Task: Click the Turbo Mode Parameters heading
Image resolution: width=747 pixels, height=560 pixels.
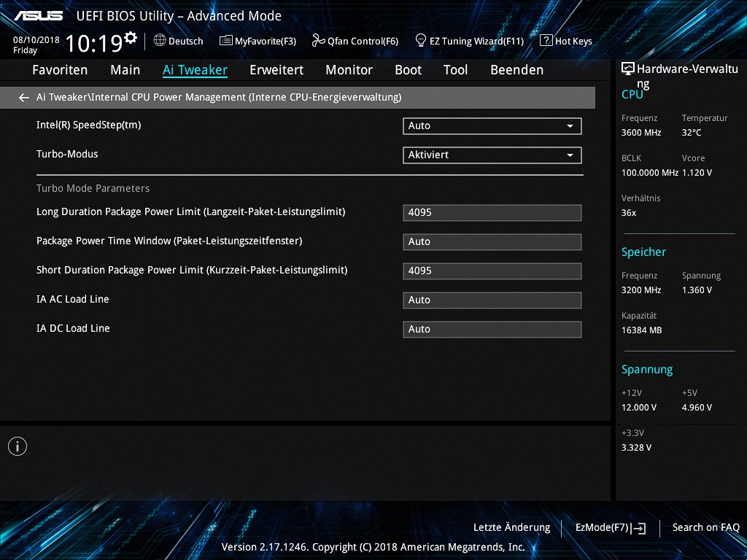Action: pyautogui.click(x=93, y=189)
